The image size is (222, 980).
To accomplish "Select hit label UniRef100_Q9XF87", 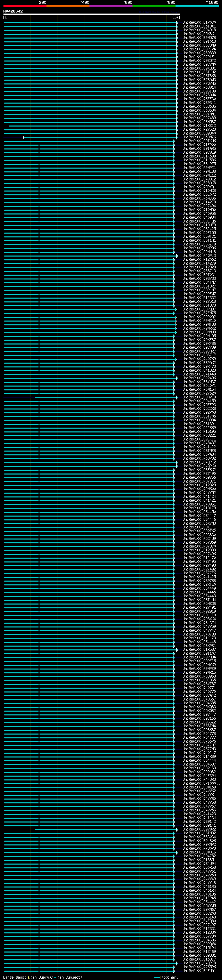I will pos(199,340).
